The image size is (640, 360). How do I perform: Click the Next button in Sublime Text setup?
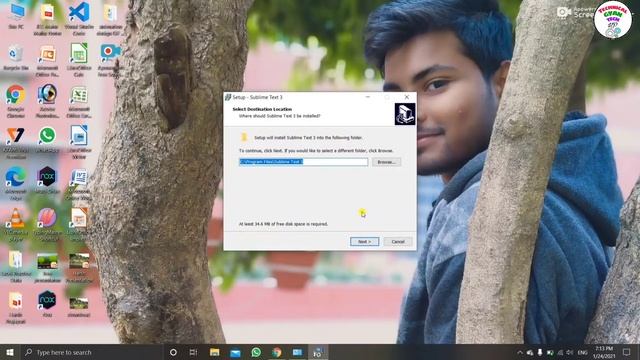click(x=364, y=242)
